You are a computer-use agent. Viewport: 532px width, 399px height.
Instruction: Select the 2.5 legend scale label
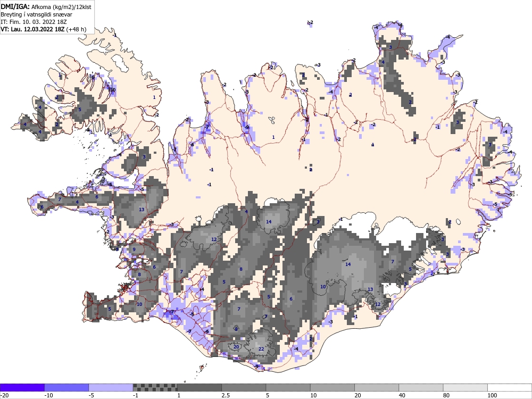pos(226,395)
